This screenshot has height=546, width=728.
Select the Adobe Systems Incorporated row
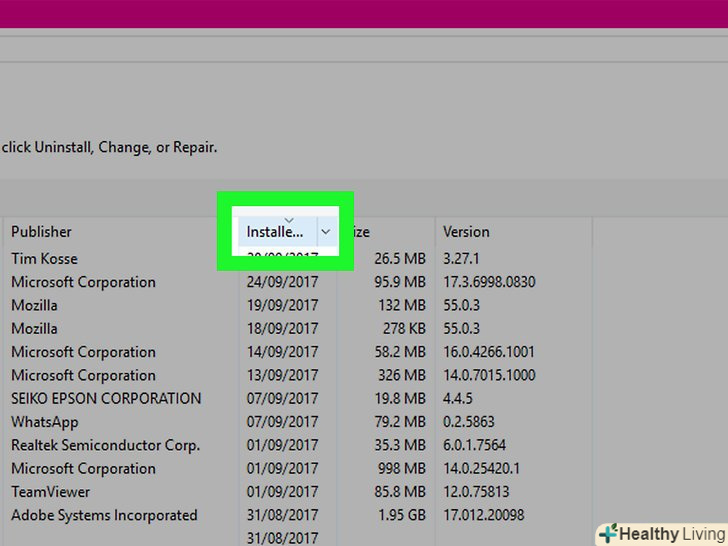tap(104, 515)
